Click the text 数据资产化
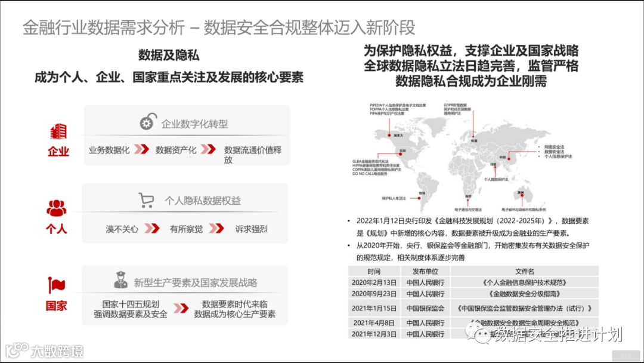 point(176,150)
